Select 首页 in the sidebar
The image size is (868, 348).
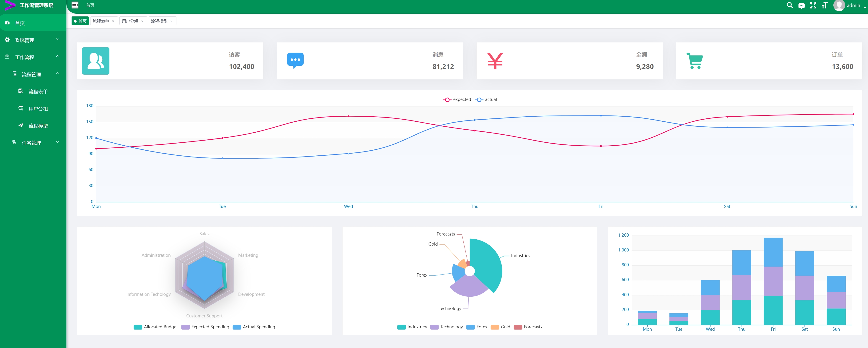tap(33, 23)
